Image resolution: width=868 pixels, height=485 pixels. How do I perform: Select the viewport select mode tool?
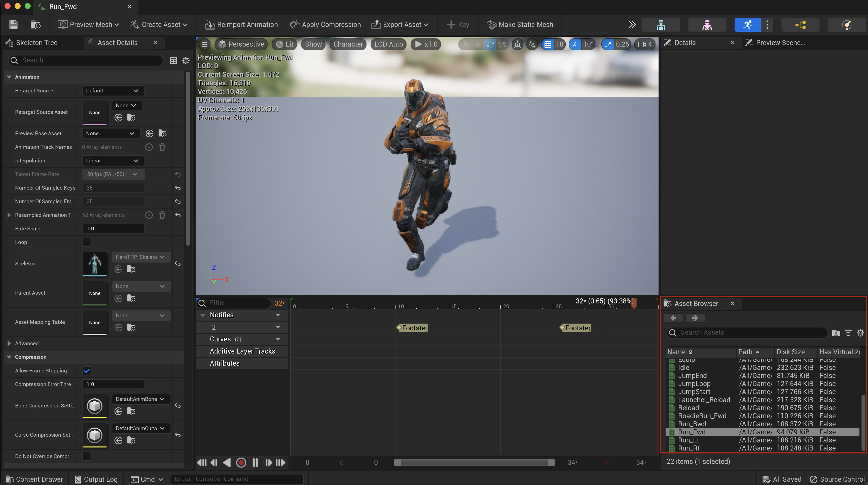pos(466,44)
